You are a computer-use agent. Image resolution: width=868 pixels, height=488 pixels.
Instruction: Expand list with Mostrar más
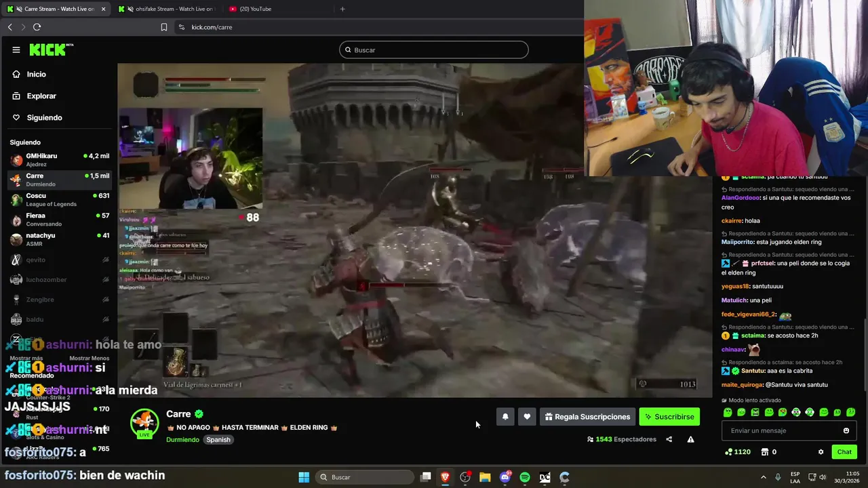tap(26, 358)
